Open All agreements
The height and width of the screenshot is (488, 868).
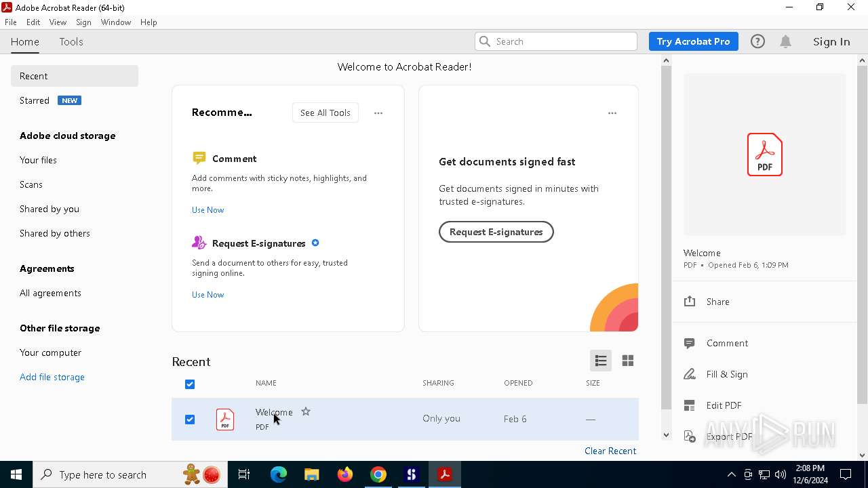[x=50, y=293]
